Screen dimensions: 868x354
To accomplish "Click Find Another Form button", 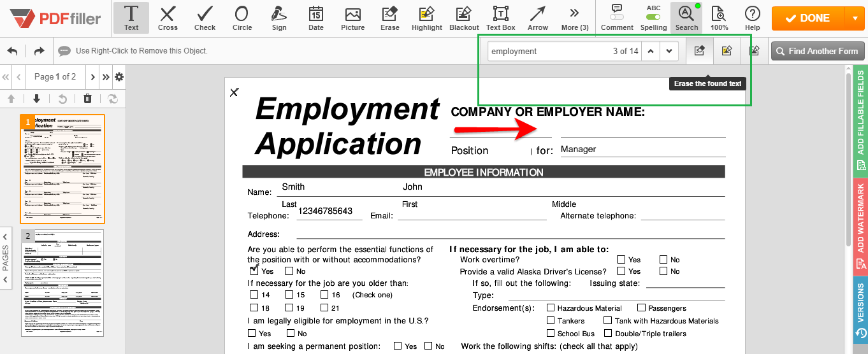I will tap(818, 51).
